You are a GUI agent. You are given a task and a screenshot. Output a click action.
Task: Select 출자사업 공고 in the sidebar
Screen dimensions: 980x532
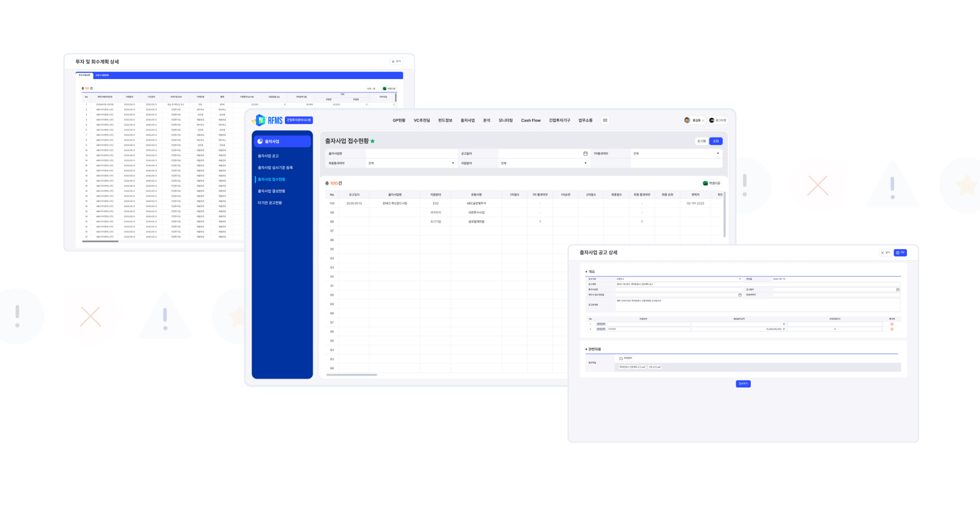click(268, 156)
